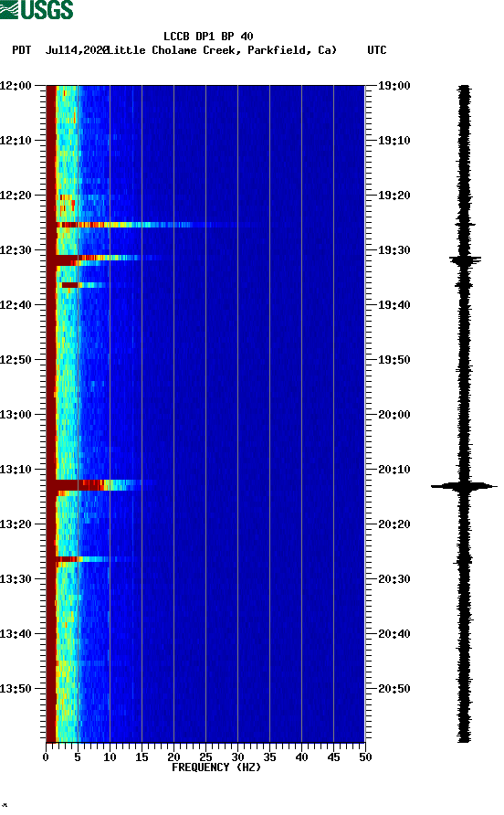This screenshot has width=504, height=815.
Task: Select the title text 'LCCB DP1 BP 40'
Action: (x=208, y=37)
